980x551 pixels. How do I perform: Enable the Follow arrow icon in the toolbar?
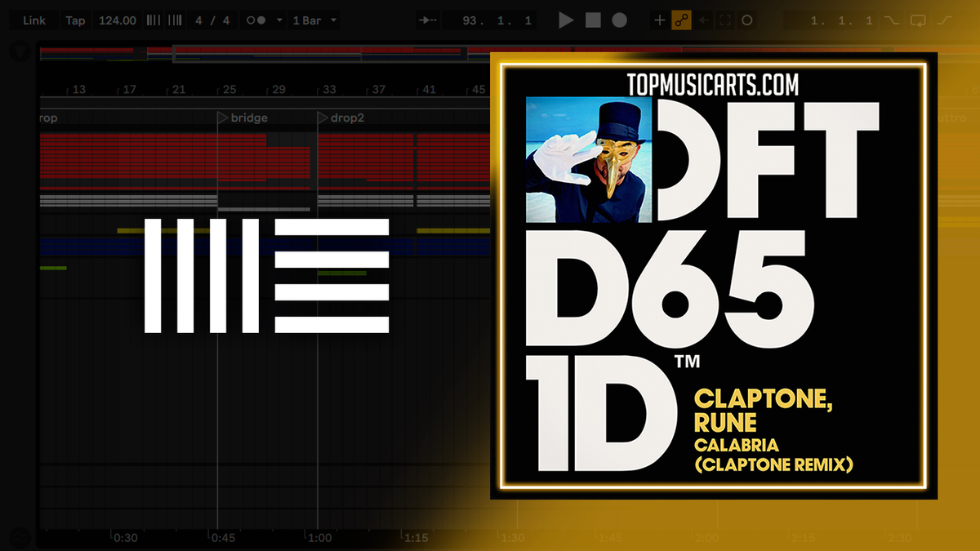coord(427,20)
